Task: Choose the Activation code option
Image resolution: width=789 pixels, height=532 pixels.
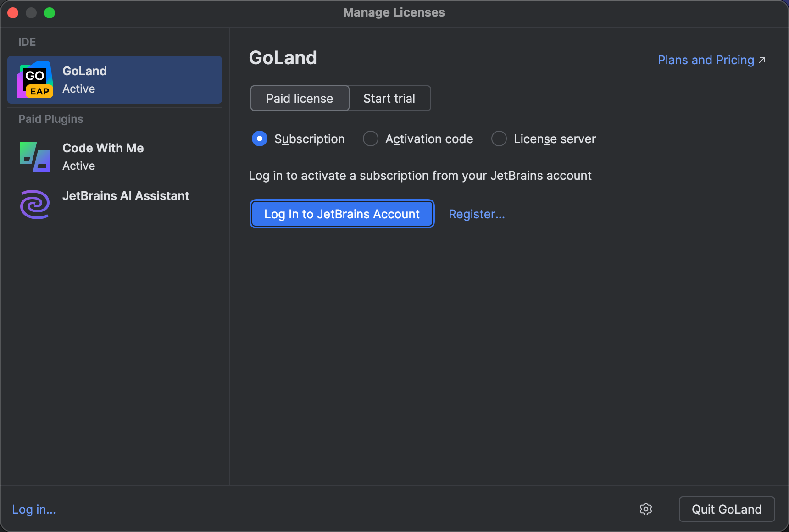Action: tap(370, 139)
